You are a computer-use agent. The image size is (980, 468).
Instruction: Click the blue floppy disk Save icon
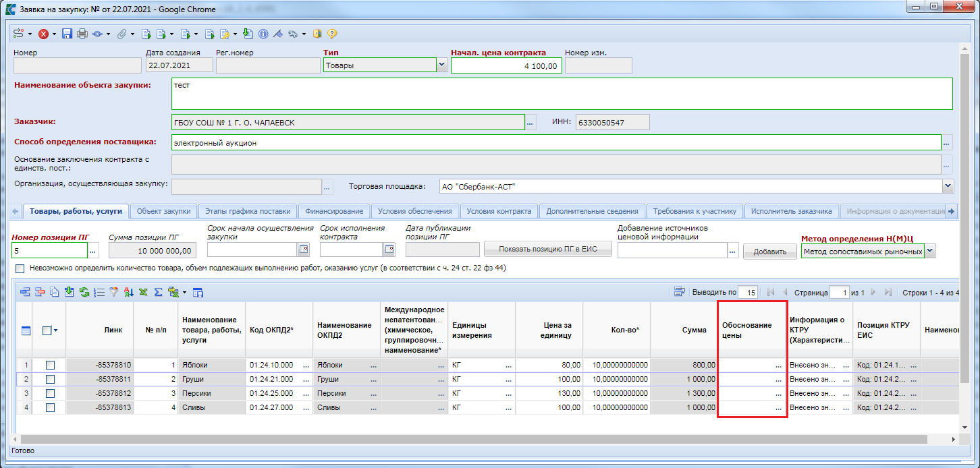[67, 34]
